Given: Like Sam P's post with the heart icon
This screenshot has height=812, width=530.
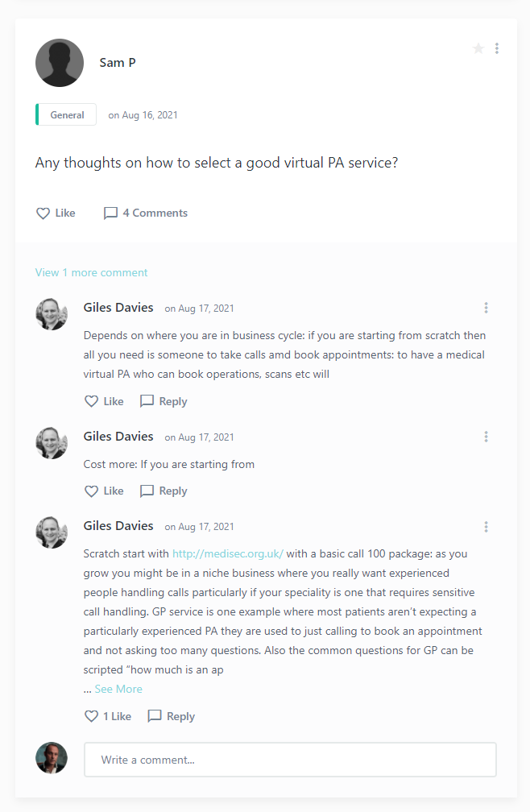Looking at the screenshot, I should point(43,213).
